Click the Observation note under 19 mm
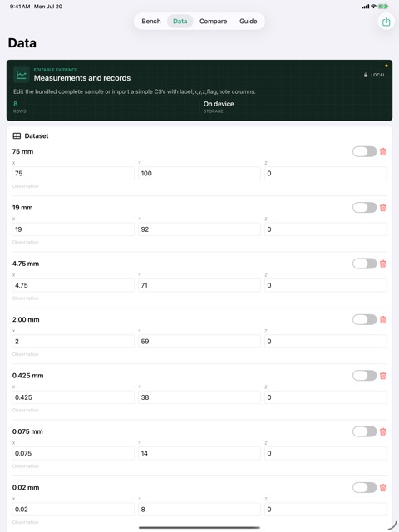Screen dimensions: 399x532 (x=26, y=242)
